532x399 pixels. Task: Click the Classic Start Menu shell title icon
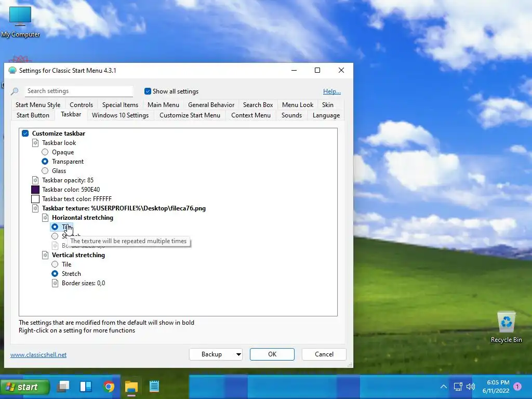pos(12,70)
